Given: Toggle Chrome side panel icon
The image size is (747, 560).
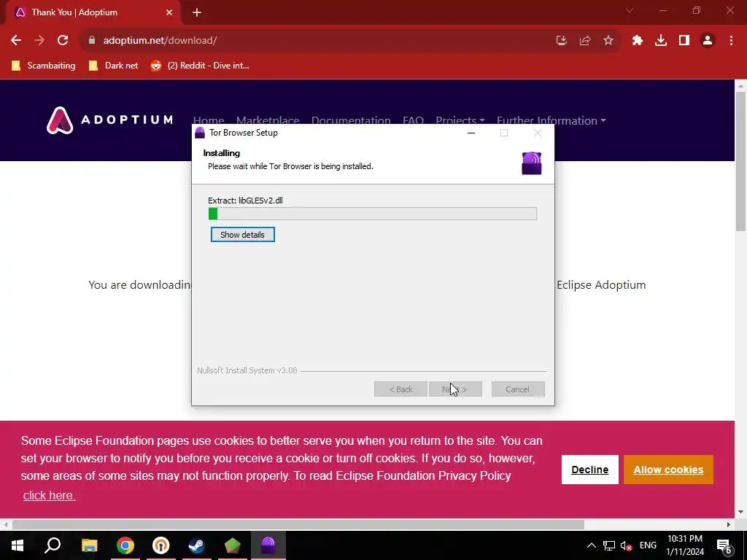Looking at the screenshot, I should point(684,41).
